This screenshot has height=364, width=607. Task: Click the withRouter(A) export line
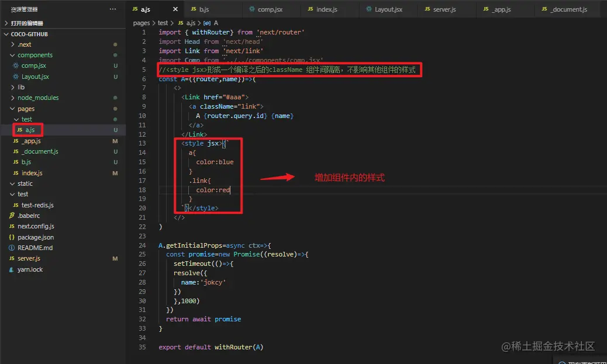pos(211,347)
